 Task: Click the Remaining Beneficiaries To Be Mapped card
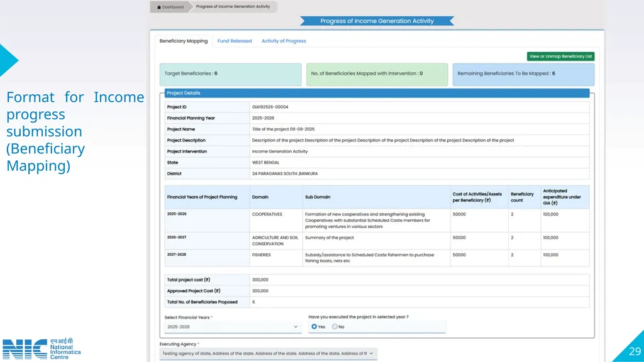click(523, 74)
